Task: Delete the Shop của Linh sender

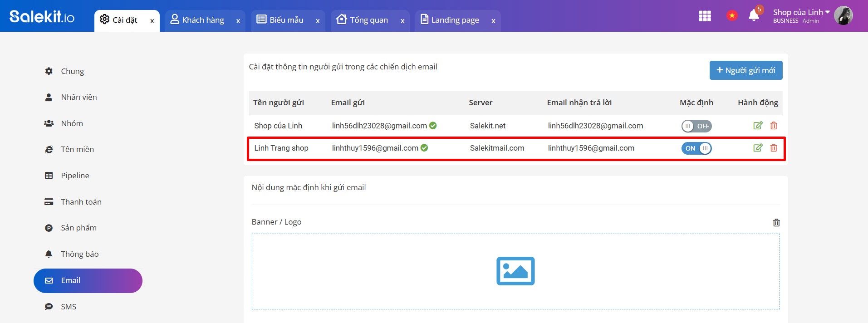Action: tap(774, 126)
